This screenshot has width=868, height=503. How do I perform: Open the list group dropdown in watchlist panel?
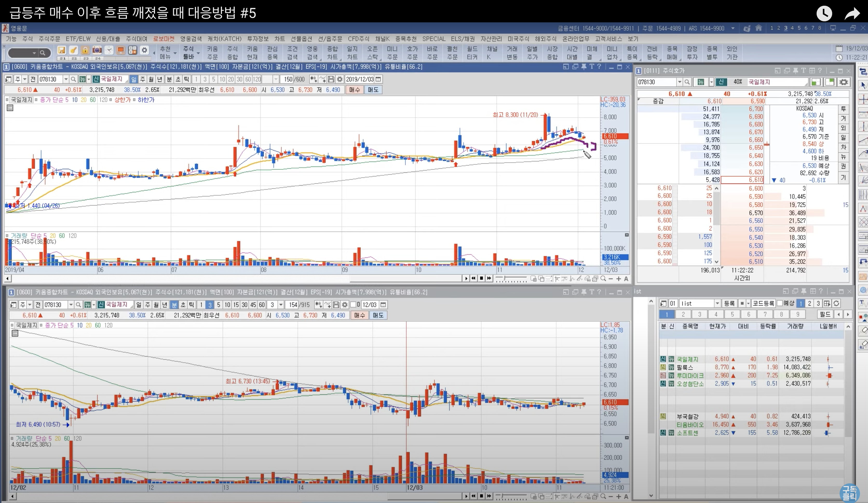[x=717, y=303]
